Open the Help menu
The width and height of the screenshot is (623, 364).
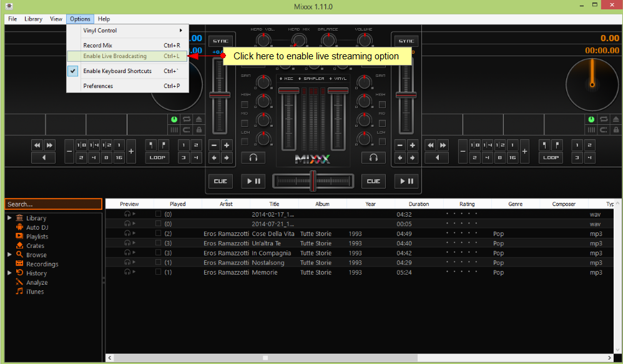click(104, 19)
